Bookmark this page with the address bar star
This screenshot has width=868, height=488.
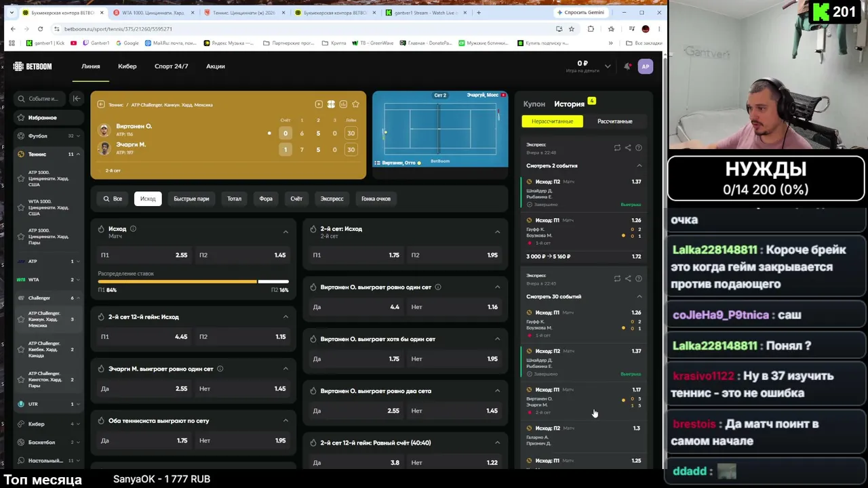[x=572, y=29]
